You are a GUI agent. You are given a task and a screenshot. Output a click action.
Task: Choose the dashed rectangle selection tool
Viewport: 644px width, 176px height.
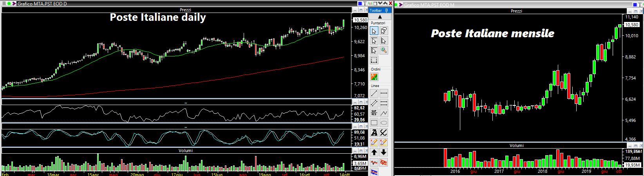(374, 60)
